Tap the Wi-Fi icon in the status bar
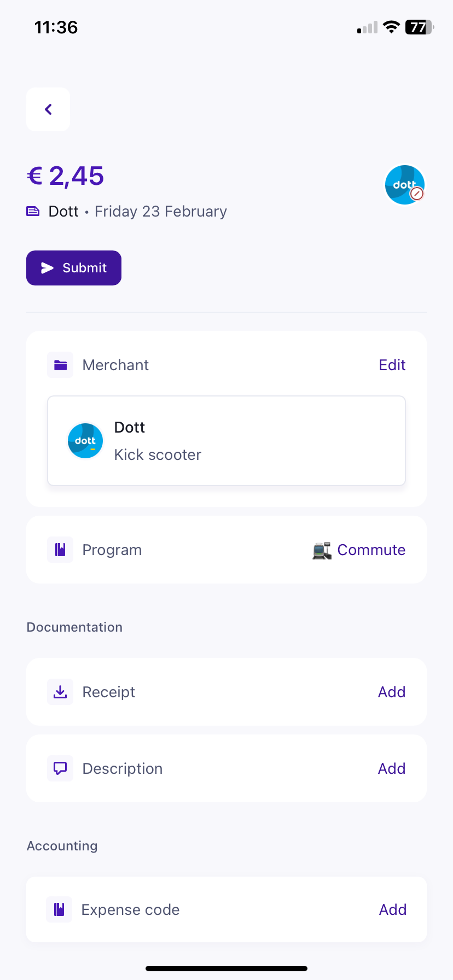Viewport: 453px width, 980px height. pyautogui.click(x=392, y=27)
